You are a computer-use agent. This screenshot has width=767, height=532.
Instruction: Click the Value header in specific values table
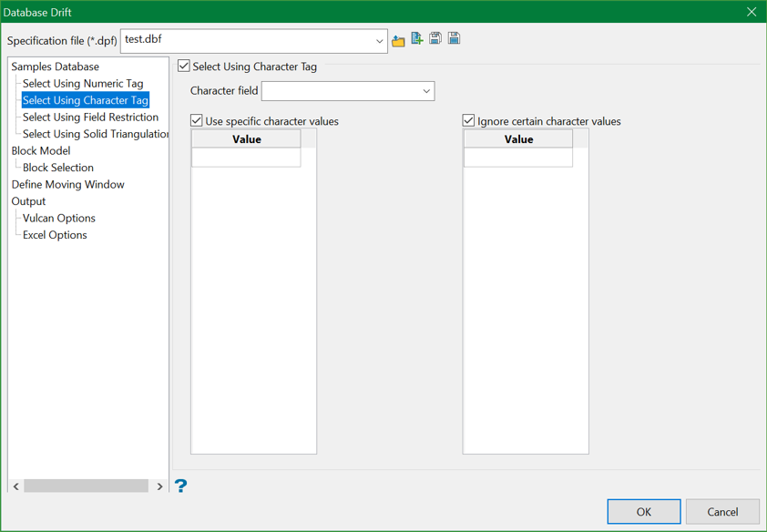[x=246, y=138]
